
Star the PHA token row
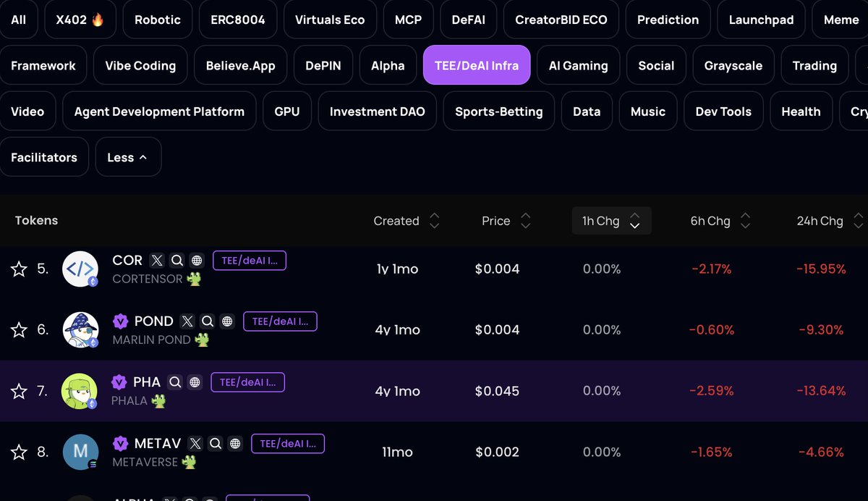click(19, 392)
